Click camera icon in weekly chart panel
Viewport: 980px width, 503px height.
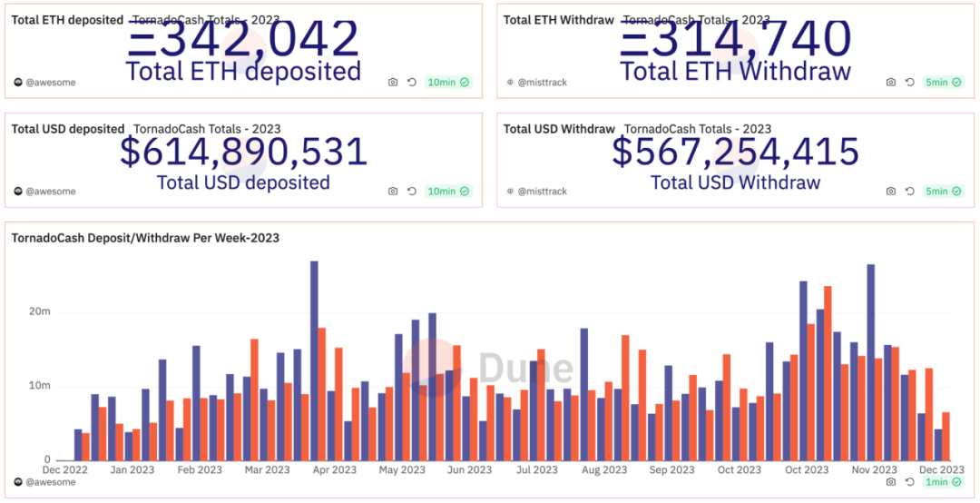[x=891, y=482]
